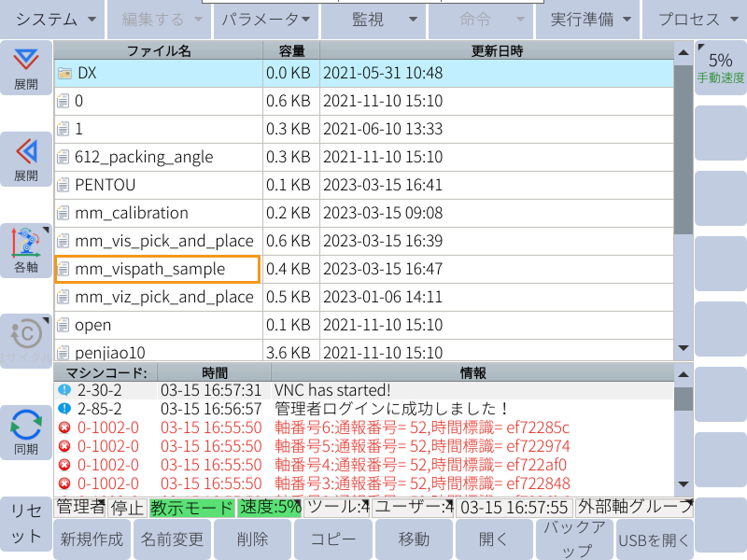This screenshot has height=560, width=747.
Task: Select file named 1
Action: (x=364, y=129)
